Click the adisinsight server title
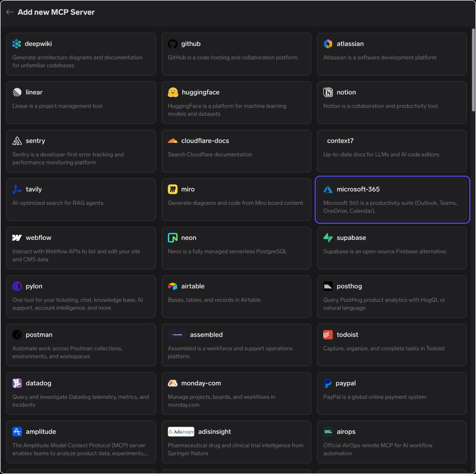This screenshot has width=476, height=474. (215, 432)
